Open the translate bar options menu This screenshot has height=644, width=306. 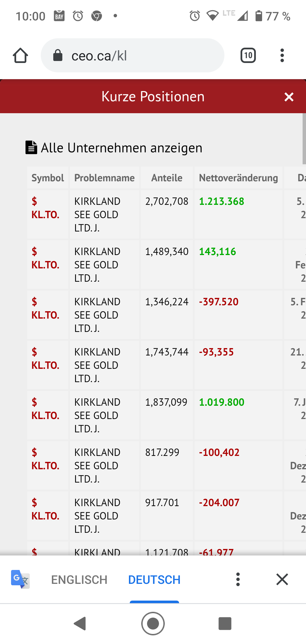238,579
